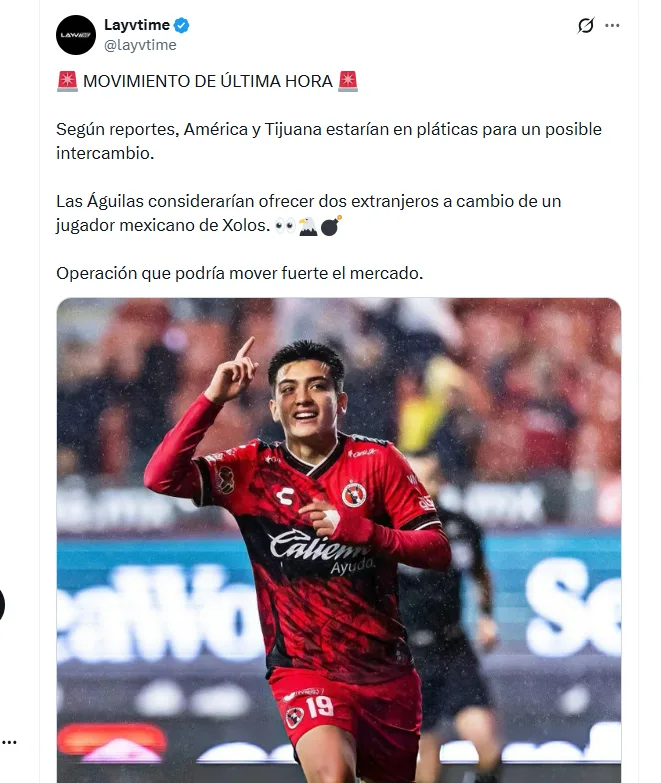This screenshot has width=661, height=783.
Task: Click the 'Según reportes, América y Tijuana' paragraph
Action: (x=329, y=141)
